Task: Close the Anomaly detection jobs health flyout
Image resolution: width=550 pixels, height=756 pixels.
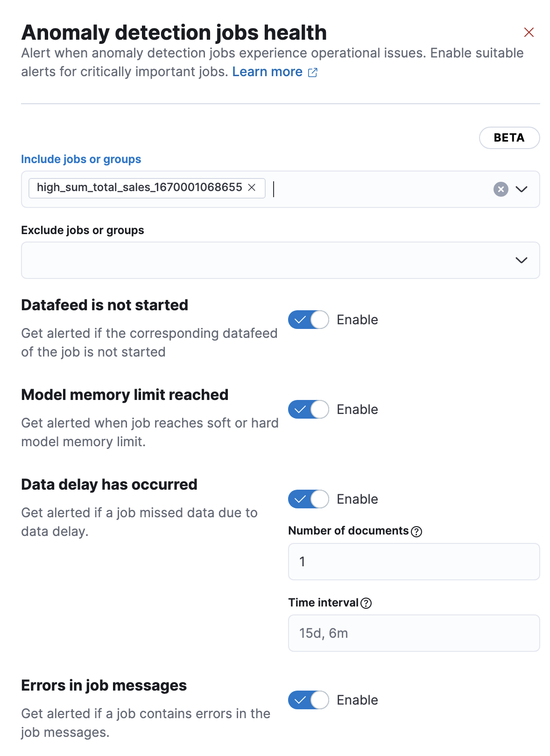Action: (x=529, y=32)
